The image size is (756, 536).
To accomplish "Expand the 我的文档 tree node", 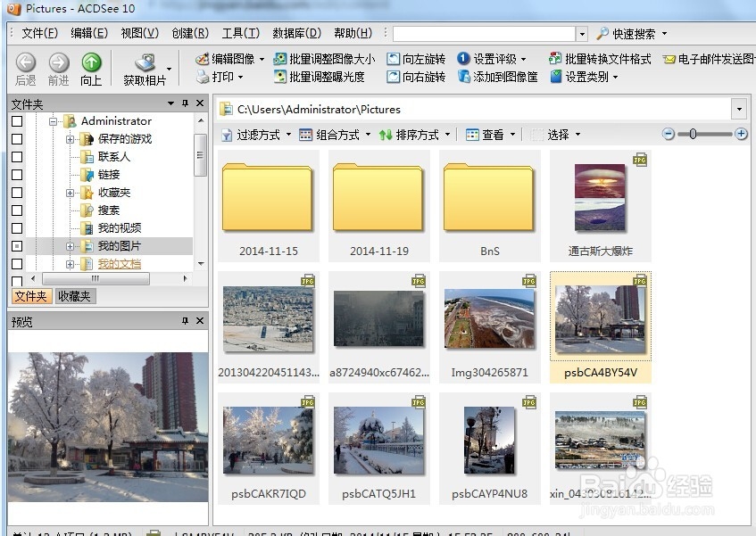I will [70, 264].
